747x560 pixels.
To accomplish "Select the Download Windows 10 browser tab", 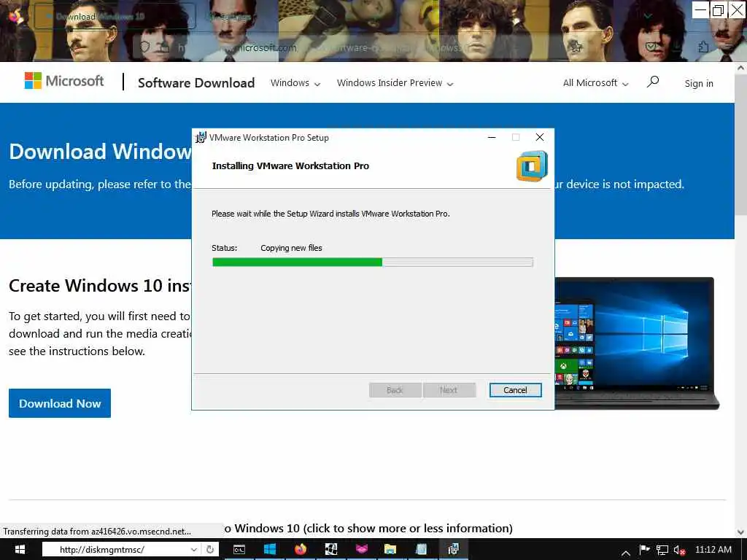I will (115, 16).
